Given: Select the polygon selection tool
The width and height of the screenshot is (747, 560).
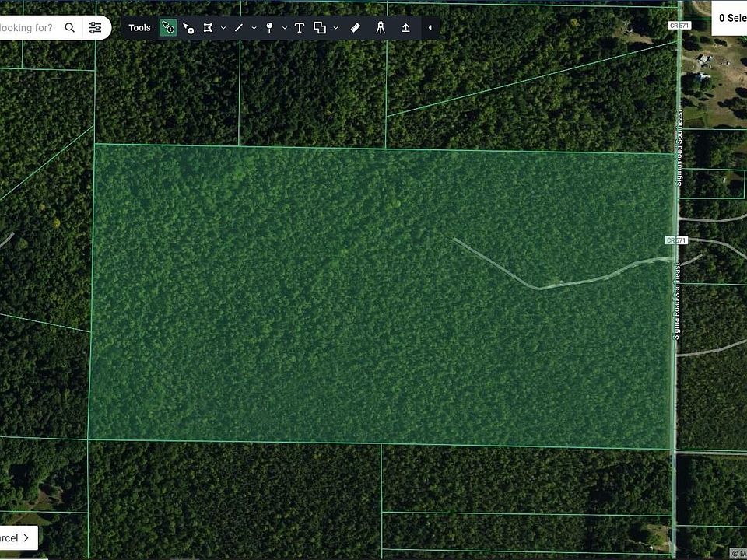Looking at the screenshot, I should (208, 28).
